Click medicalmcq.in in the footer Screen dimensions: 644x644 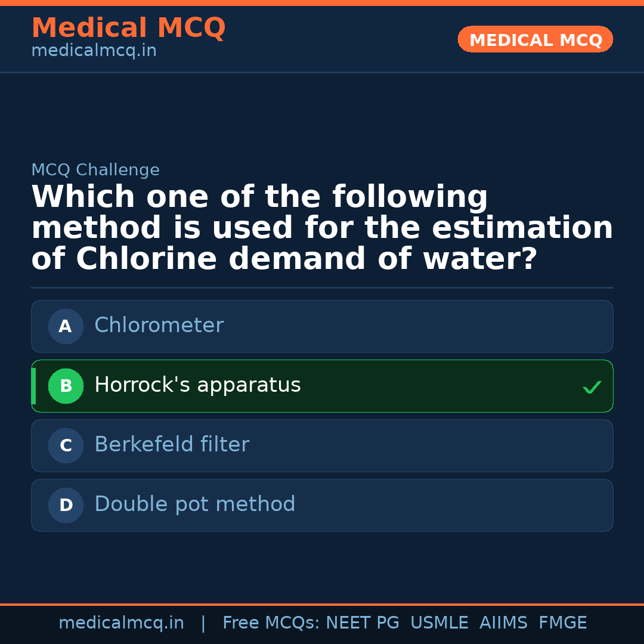122,622
